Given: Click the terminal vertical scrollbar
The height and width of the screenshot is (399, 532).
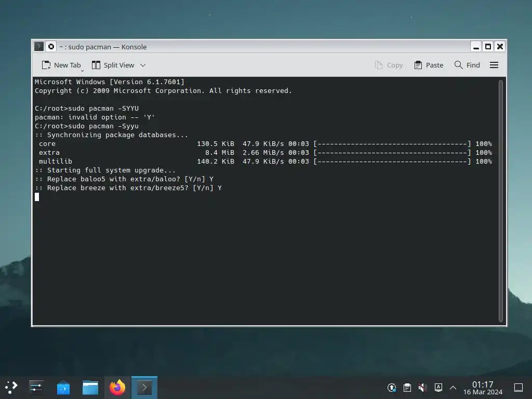Looking at the screenshot, I should click(501, 201).
